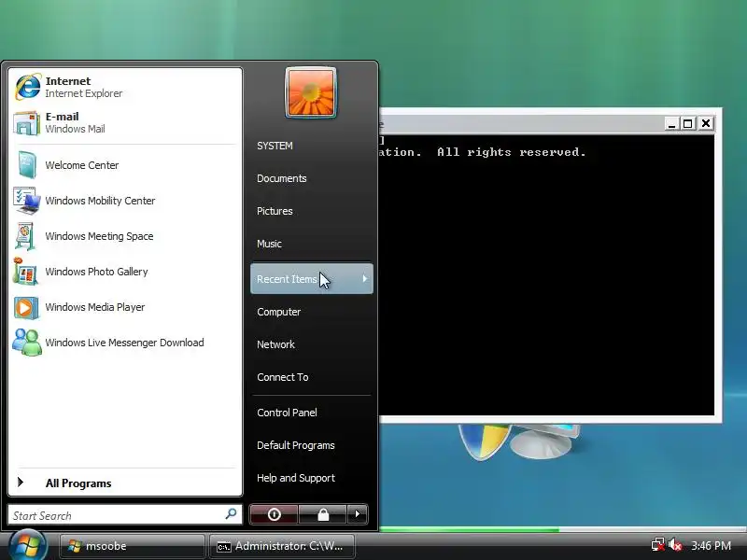Click the magnifier icon in Start Search
The image size is (747, 560).
231,514
